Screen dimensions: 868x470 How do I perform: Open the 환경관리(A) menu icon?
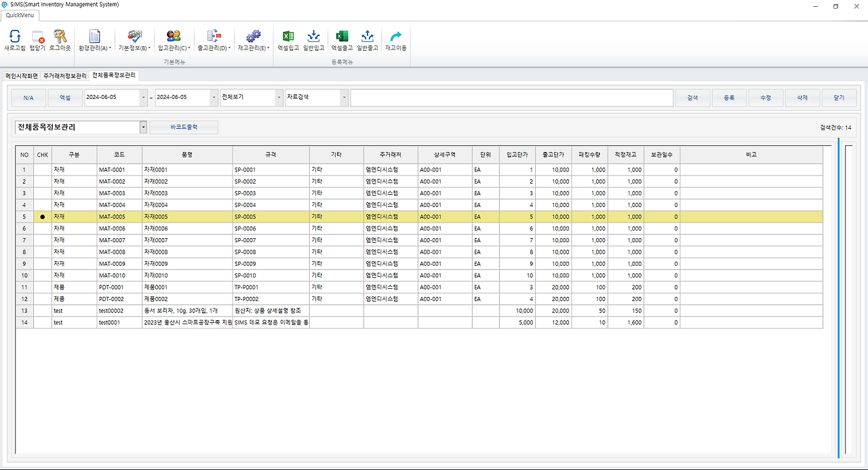[x=95, y=37]
